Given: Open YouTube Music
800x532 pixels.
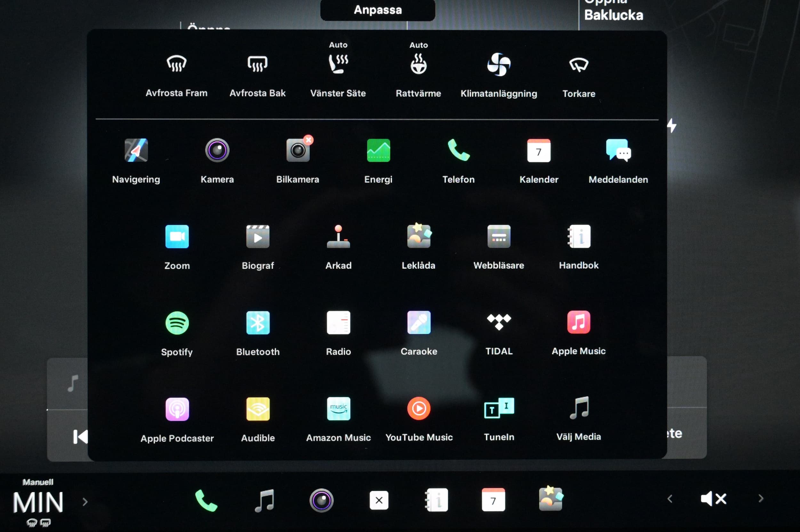Looking at the screenshot, I should [x=419, y=409].
